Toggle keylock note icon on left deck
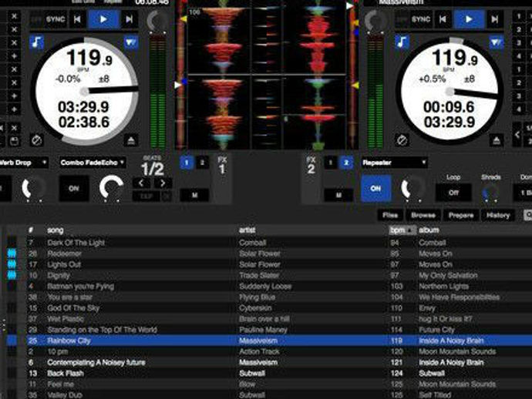The width and height of the screenshot is (532, 399). (x=36, y=42)
